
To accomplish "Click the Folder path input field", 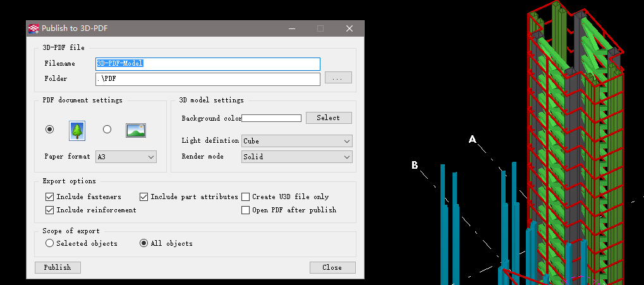I will [x=208, y=79].
